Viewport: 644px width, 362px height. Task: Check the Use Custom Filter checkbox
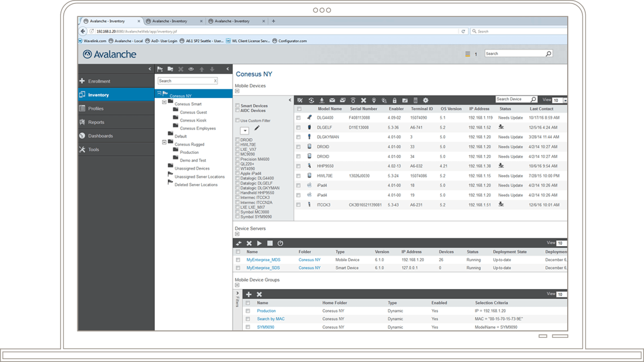tap(237, 120)
